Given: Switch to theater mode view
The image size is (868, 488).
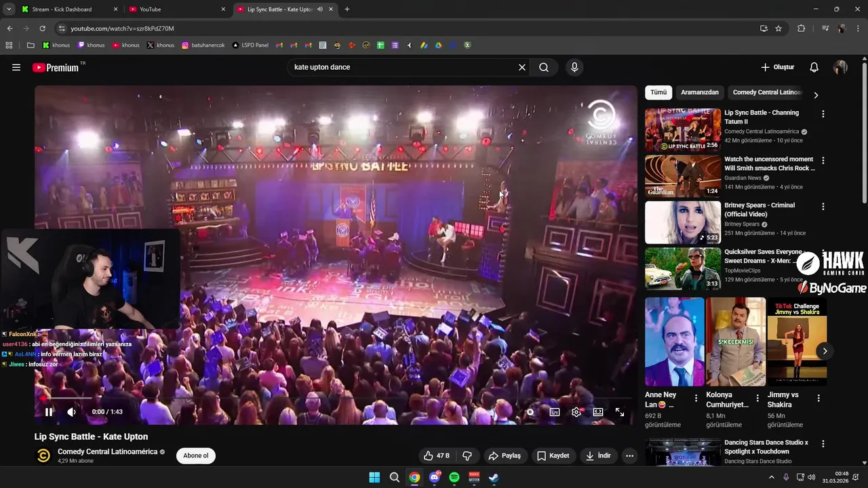Looking at the screenshot, I should [598, 411].
